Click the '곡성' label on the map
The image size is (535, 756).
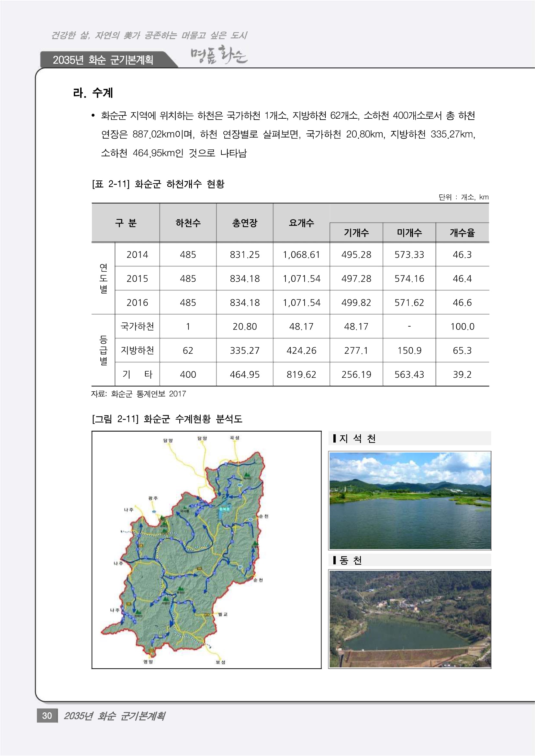coord(234,437)
